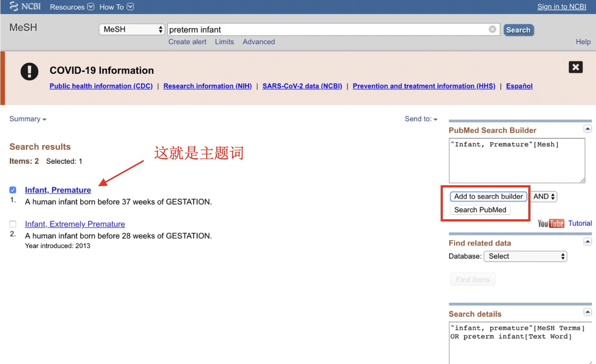Open the MeSH database selector
The width and height of the screenshot is (596, 364).
click(132, 29)
